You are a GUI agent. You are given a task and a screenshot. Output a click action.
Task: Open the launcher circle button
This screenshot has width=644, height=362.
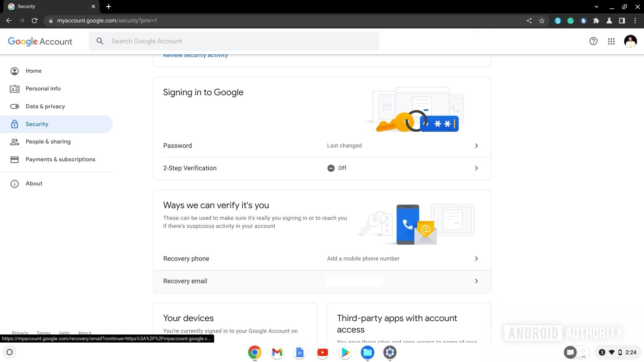pyautogui.click(x=9, y=352)
